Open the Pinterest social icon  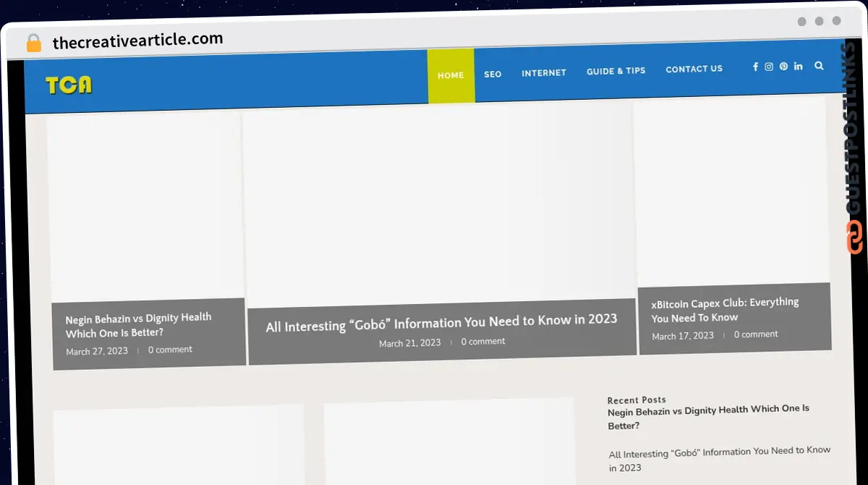tap(783, 67)
